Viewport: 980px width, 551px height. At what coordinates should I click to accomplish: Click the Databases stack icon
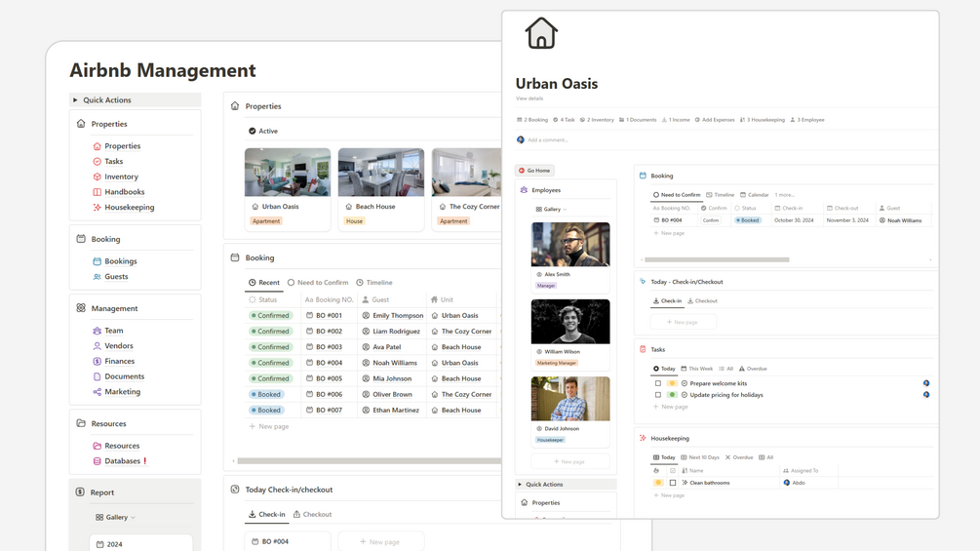97,461
